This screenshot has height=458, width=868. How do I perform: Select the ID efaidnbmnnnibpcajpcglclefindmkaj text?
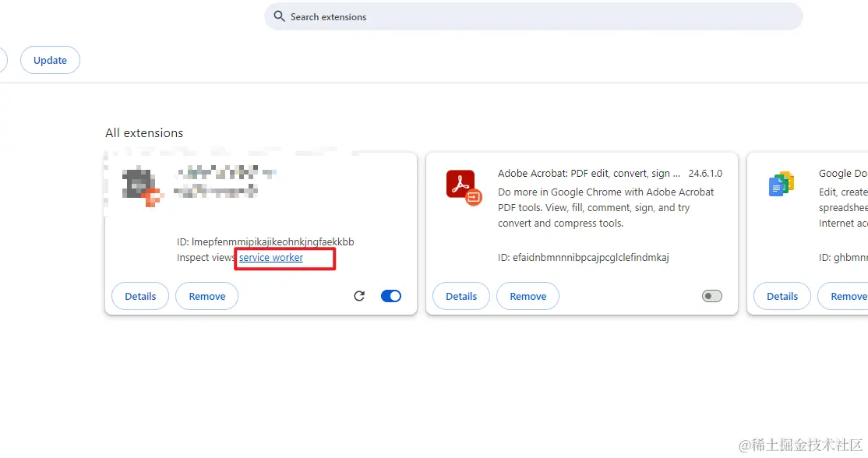tap(583, 257)
